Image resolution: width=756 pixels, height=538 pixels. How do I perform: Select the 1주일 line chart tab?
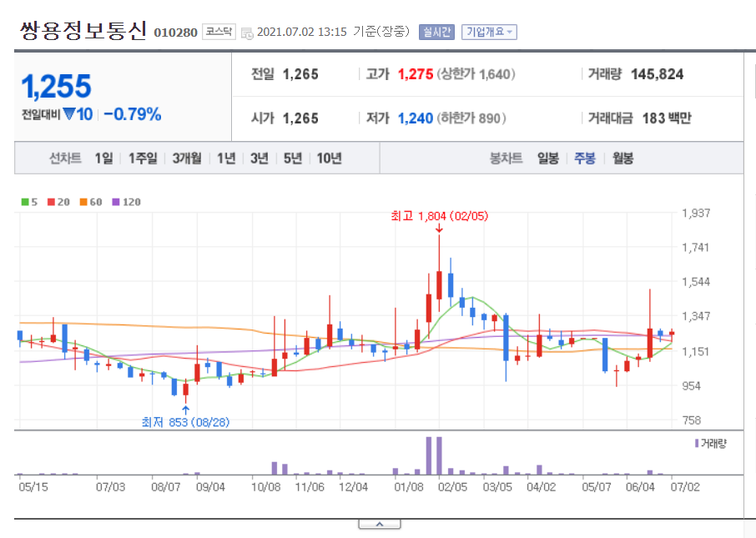point(143,158)
